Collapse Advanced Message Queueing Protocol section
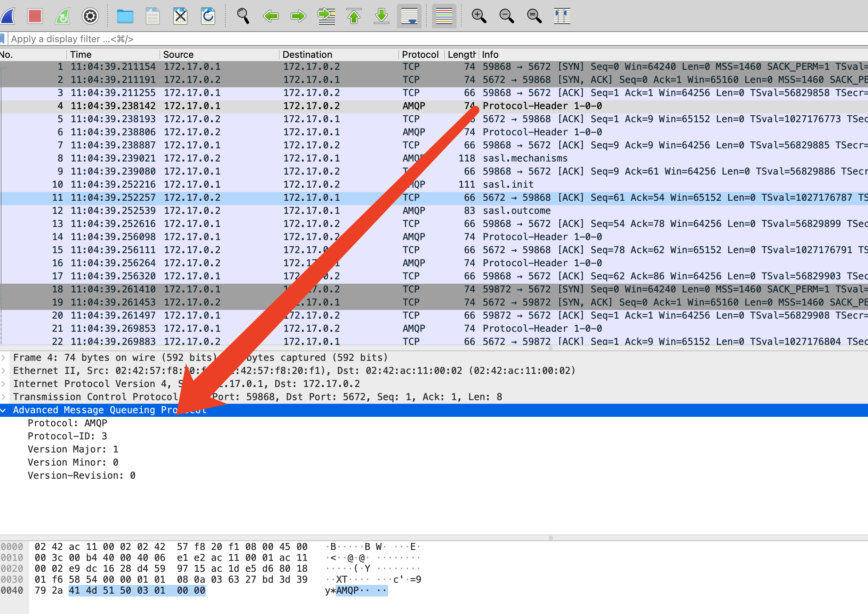The image size is (868, 614). 3,410
